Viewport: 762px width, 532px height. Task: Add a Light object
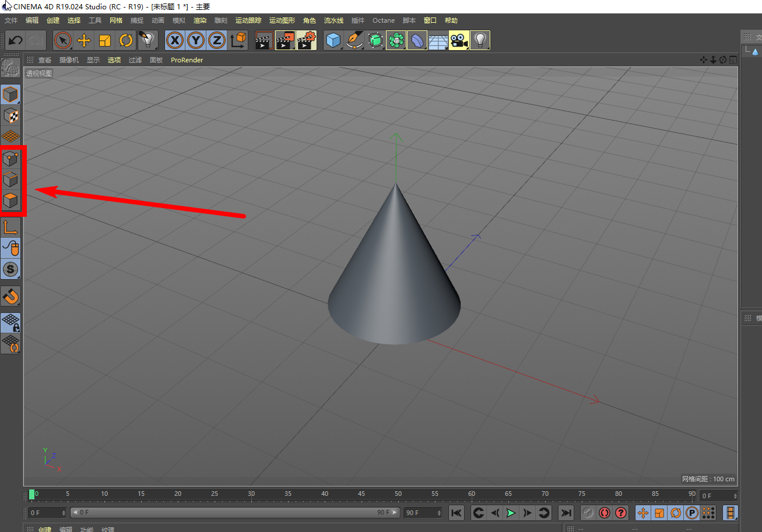pos(480,40)
